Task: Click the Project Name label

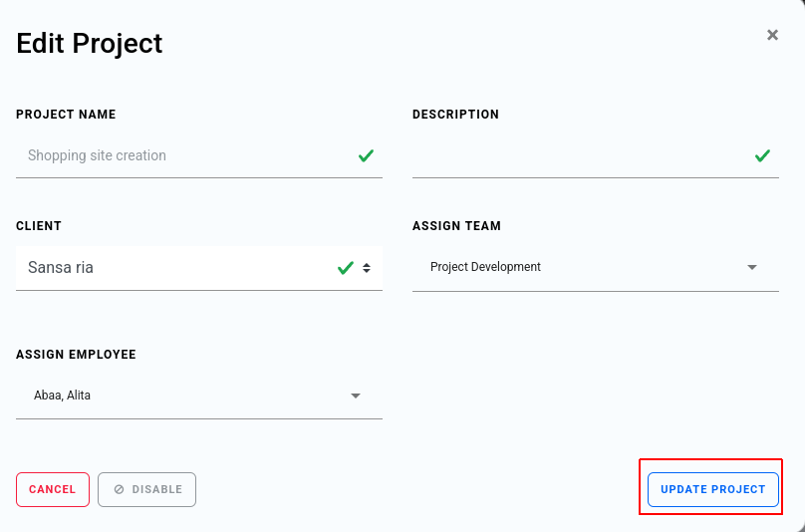Action: tap(66, 114)
